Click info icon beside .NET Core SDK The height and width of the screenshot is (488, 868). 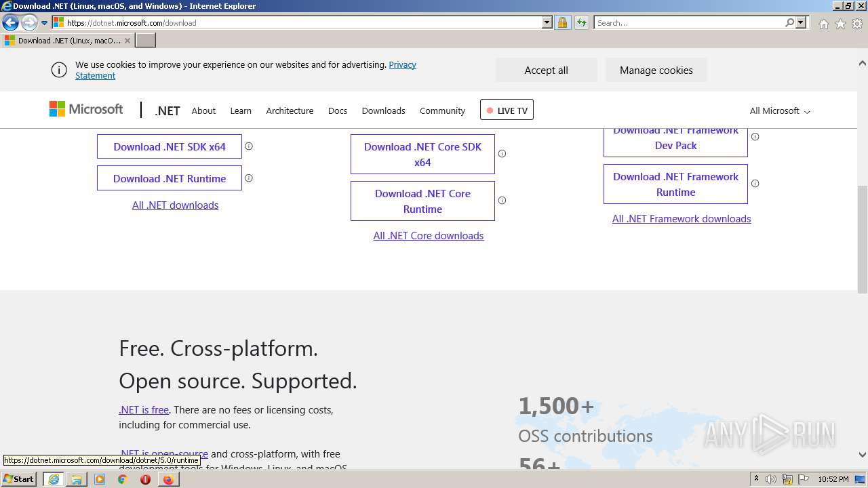[x=502, y=154]
